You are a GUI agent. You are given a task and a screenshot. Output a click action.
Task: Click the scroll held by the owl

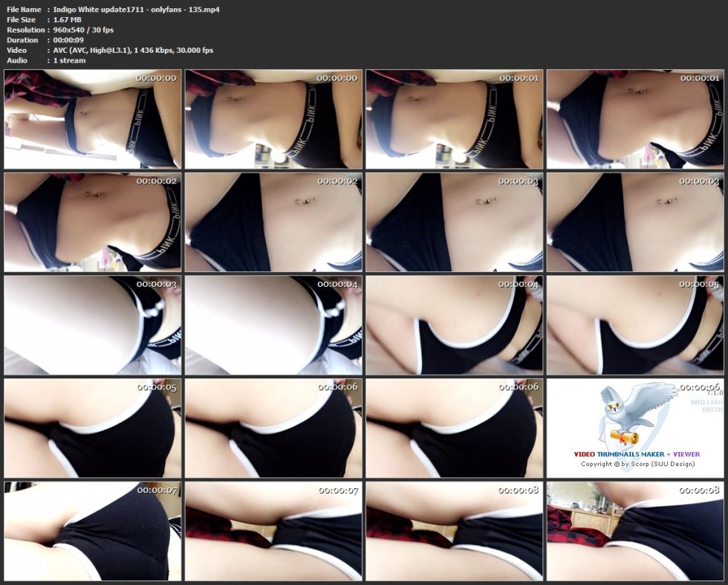624,436
